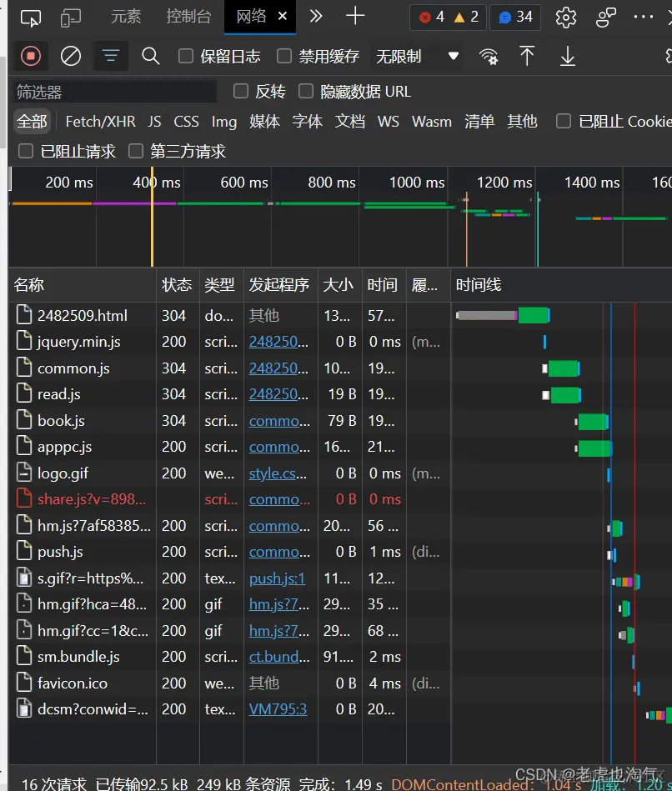Close the 网络 tab
This screenshot has height=791, width=672.
283,16
